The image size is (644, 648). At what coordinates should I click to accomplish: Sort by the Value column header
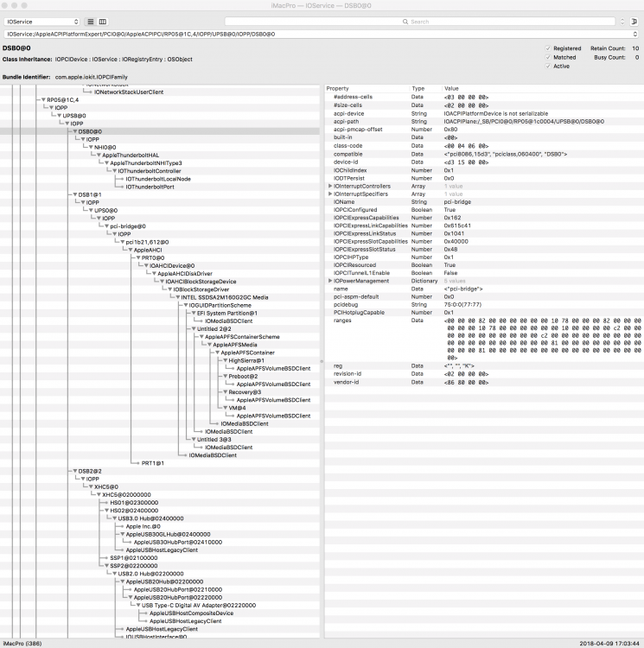[x=542, y=88]
